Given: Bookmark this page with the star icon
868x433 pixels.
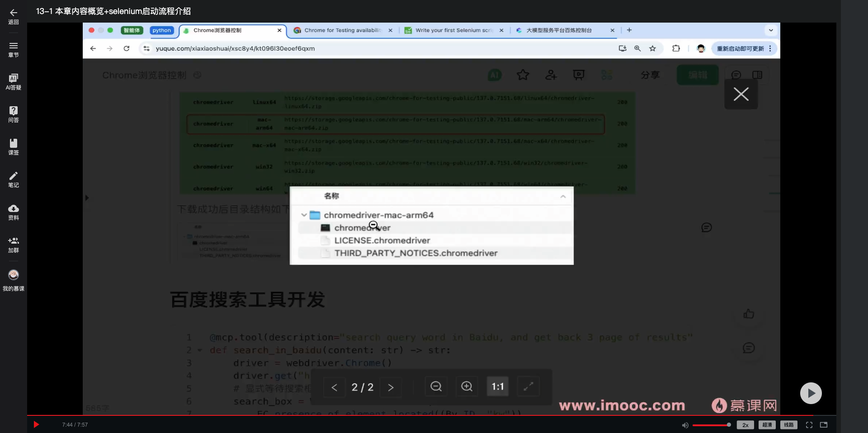Looking at the screenshot, I should (x=652, y=48).
